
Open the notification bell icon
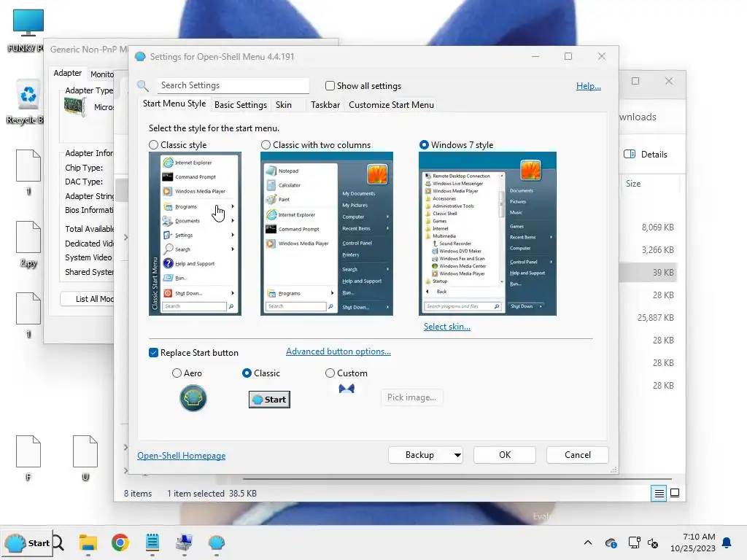click(x=727, y=542)
